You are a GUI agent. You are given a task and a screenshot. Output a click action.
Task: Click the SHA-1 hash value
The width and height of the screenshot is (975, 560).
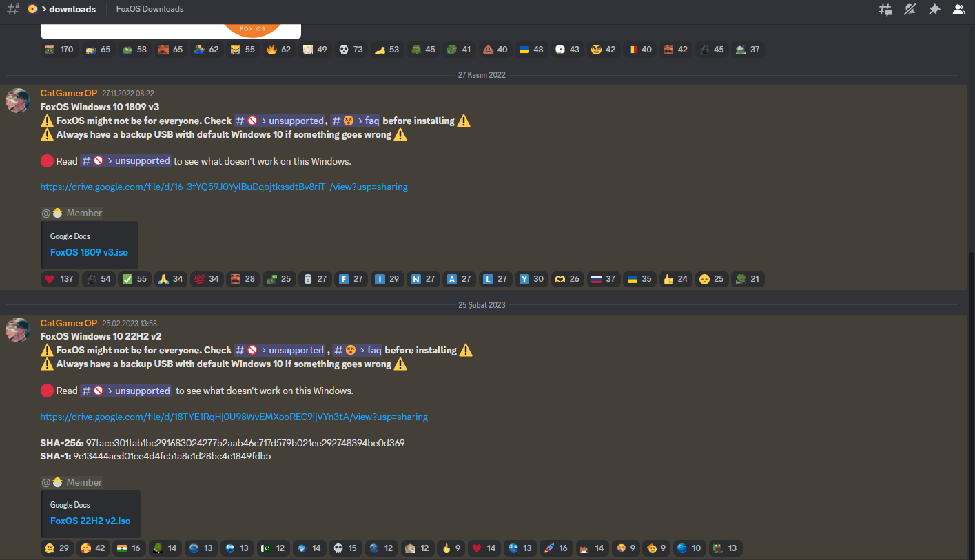click(172, 456)
